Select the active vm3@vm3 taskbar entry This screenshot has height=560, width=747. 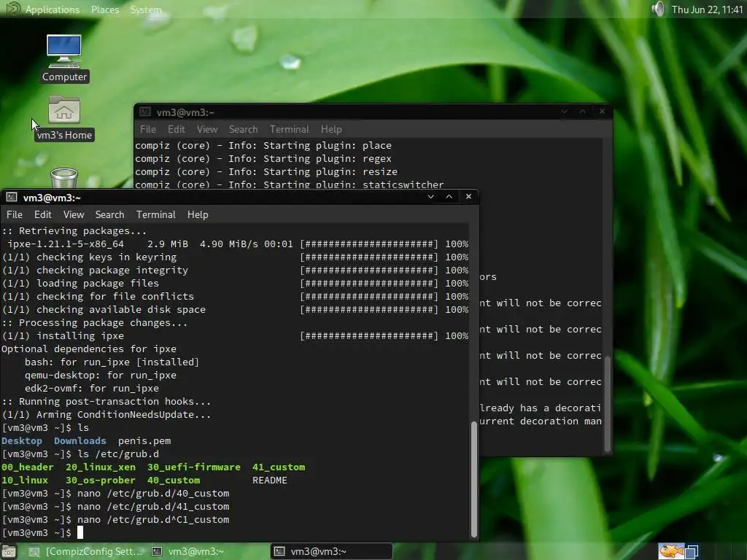click(x=332, y=551)
